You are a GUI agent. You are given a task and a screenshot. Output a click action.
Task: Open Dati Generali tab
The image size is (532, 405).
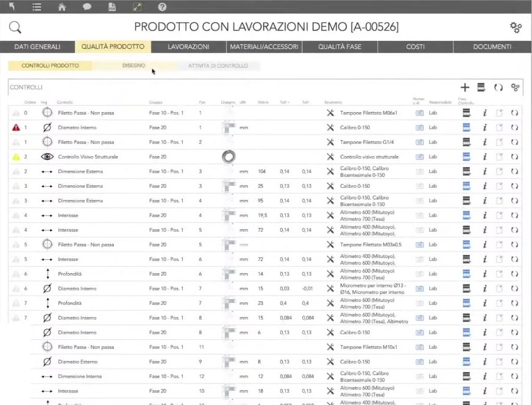37,47
